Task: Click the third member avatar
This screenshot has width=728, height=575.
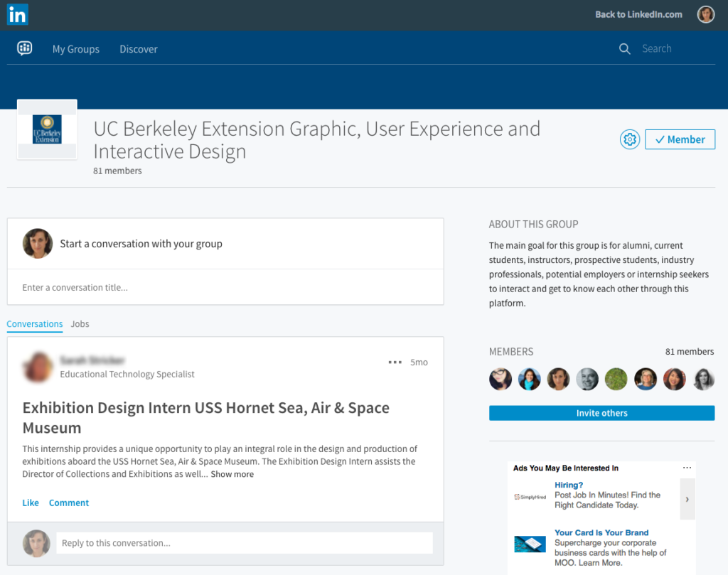Action: click(x=558, y=379)
